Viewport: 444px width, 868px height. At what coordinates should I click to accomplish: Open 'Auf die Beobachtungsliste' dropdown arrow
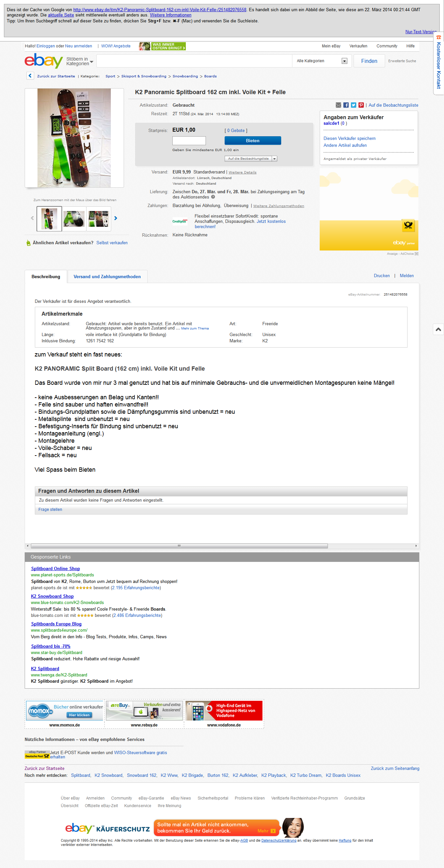(274, 159)
